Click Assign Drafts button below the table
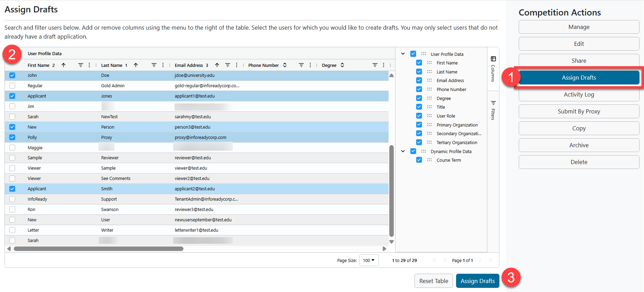Viewport: 644px width, 292px height. coord(478,281)
